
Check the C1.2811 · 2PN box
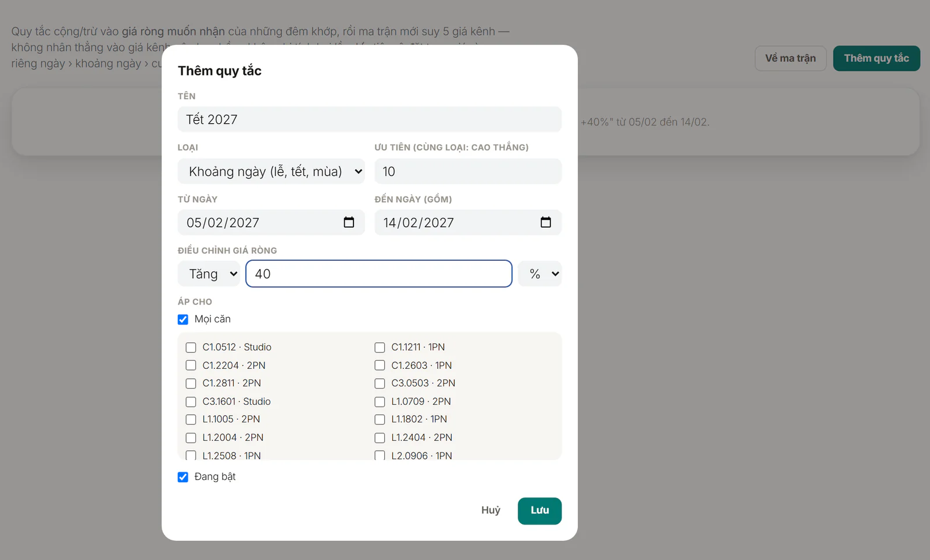[x=191, y=383]
